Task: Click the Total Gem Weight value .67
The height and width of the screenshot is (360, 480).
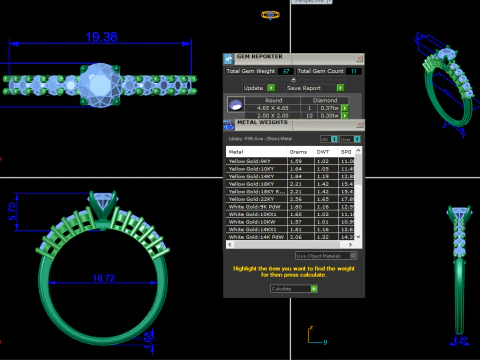Action: click(286, 71)
